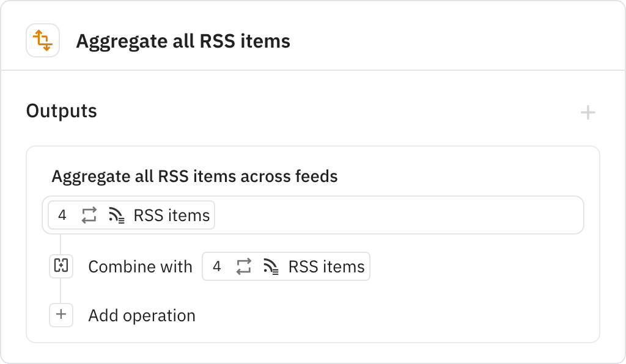Click the Add operation label
The image size is (626, 364).
click(x=142, y=315)
